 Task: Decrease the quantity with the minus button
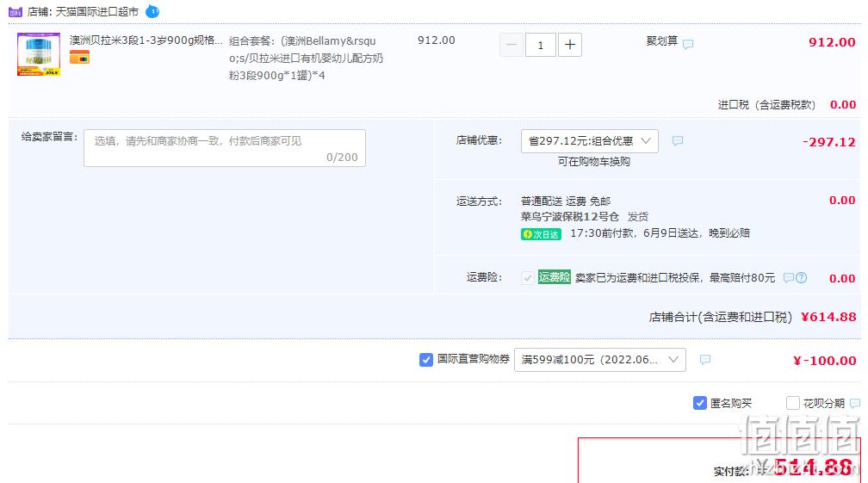(x=512, y=45)
